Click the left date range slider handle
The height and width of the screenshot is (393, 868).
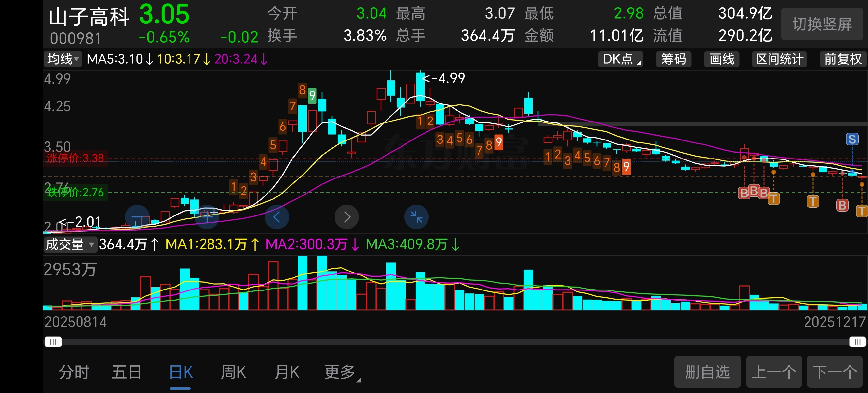[53, 342]
